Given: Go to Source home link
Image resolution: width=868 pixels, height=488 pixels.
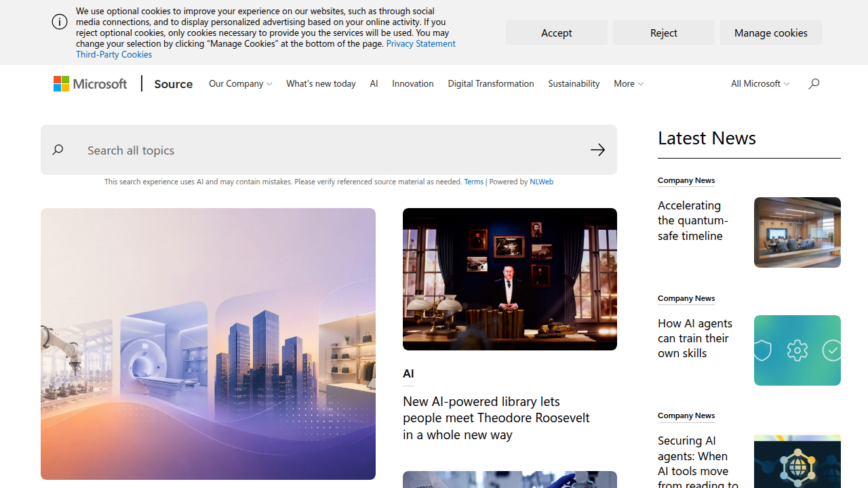Looking at the screenshot, I should 173,83.
